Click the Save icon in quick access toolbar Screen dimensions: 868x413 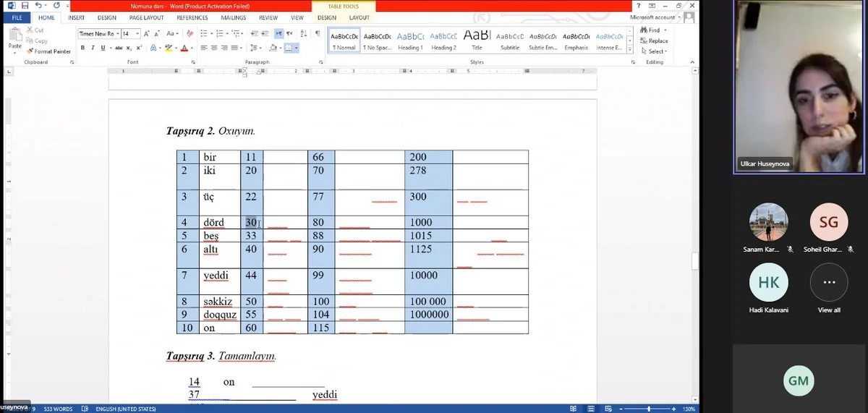coord(24,6)
